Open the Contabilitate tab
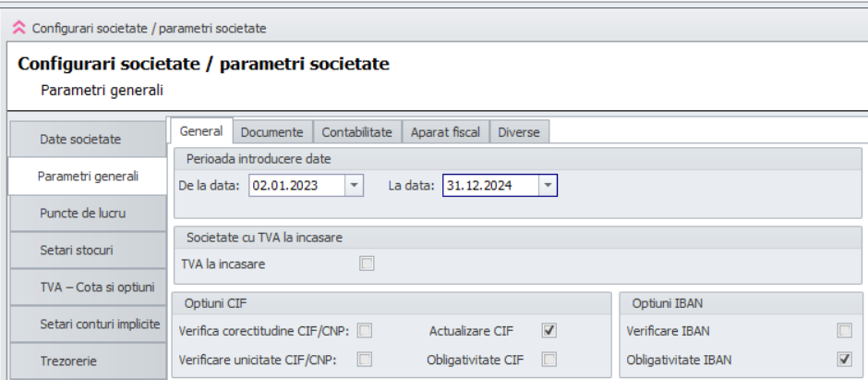 pos(356,132)
